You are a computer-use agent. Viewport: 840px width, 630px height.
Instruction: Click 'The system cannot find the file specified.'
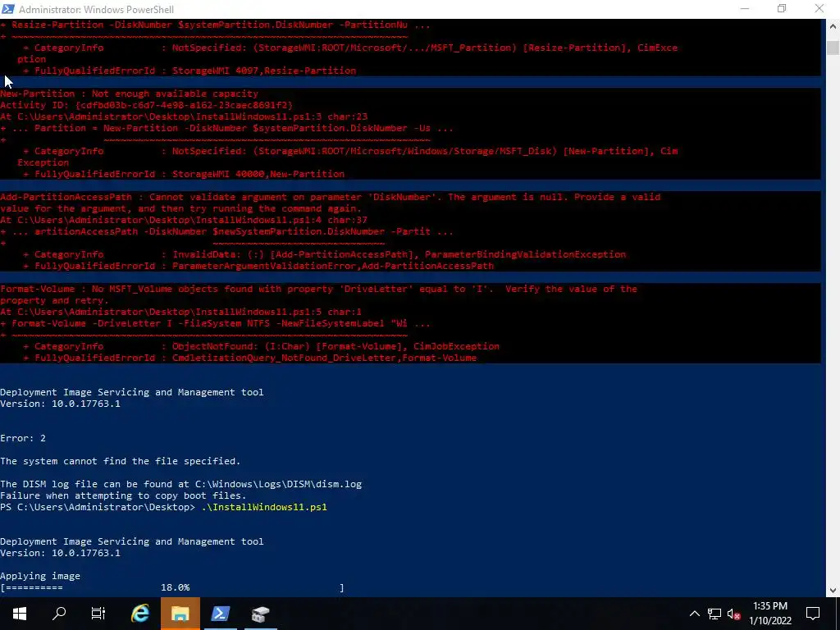[120, 461]
